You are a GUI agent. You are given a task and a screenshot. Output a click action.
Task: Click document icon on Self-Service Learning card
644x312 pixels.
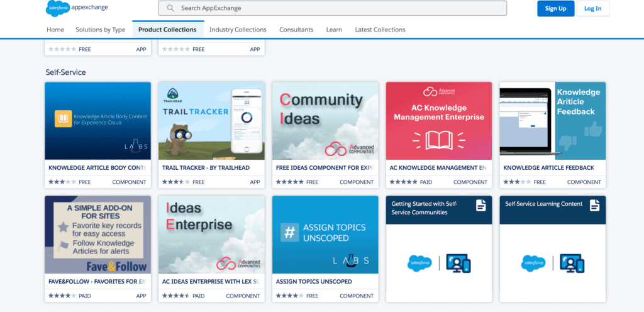coord(594,205)
